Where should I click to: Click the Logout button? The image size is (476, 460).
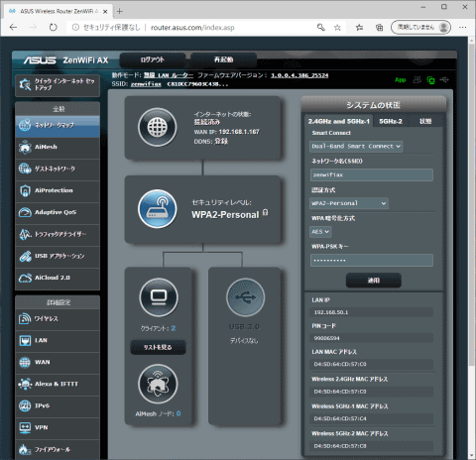click(x=153, y=59)
